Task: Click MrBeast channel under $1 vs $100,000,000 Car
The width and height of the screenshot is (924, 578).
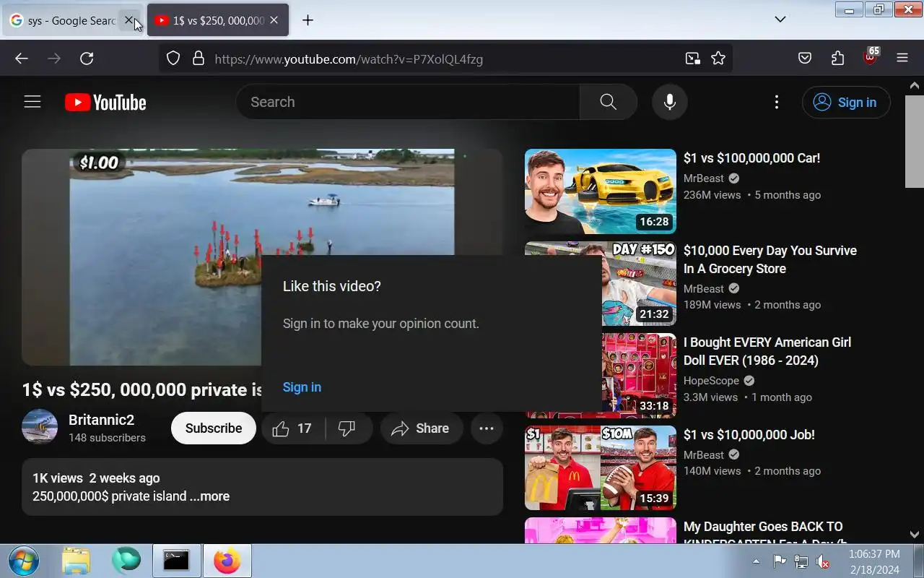Action: coord(704,178)
